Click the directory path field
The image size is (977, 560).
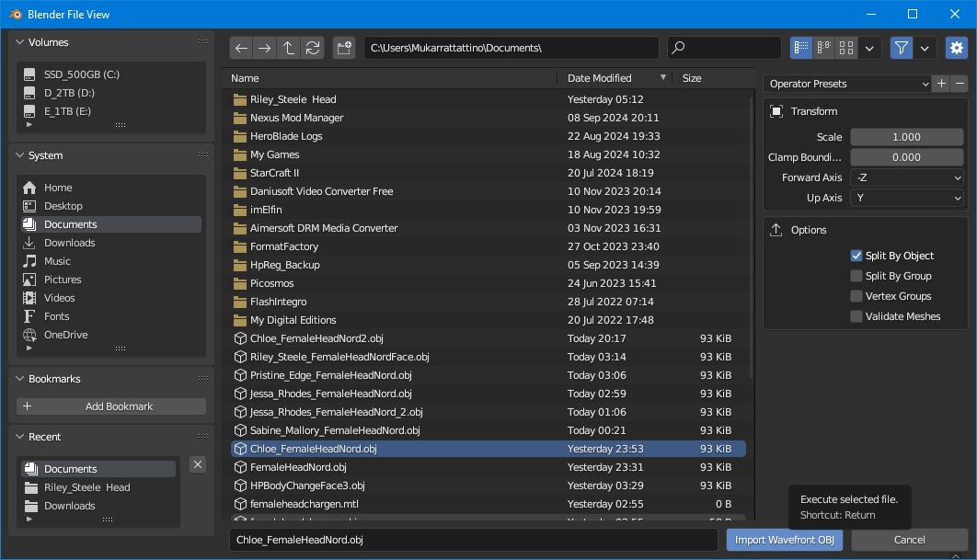tap(511, 48)
